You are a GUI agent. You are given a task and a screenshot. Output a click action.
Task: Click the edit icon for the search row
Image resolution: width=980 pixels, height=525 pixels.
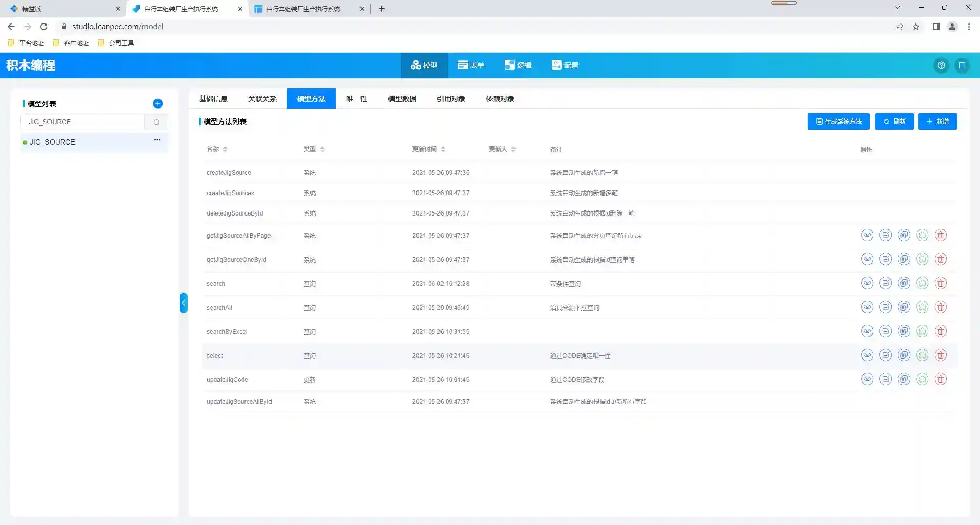[885, 283]
